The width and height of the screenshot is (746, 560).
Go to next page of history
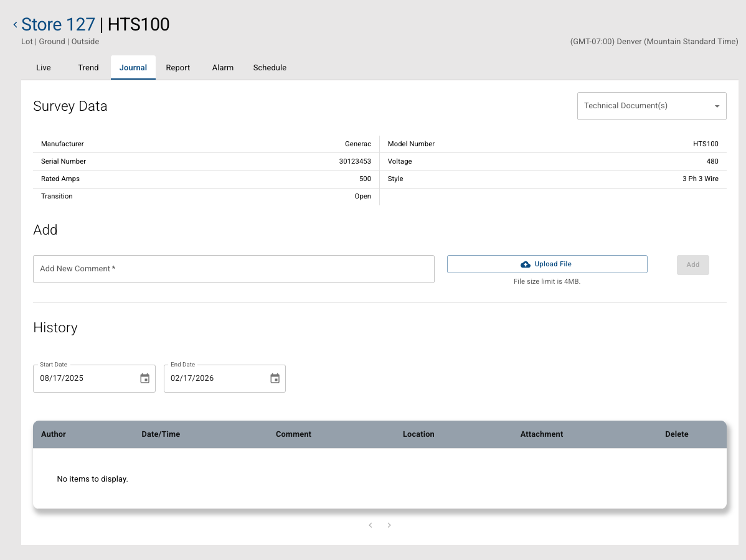[389, 525]
